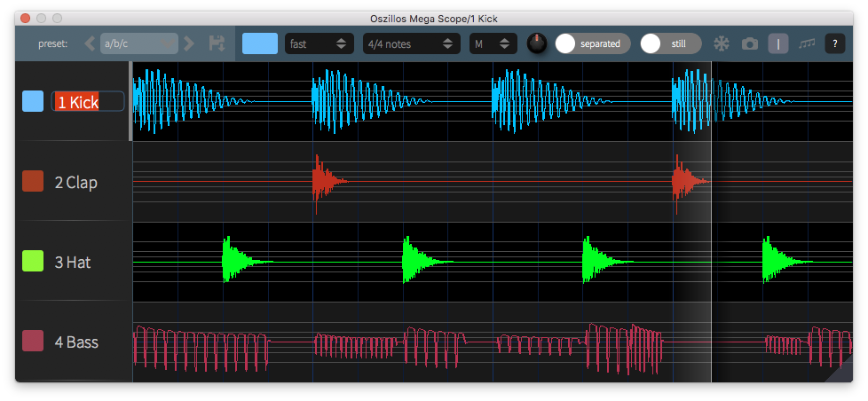Open the 4/4 notes dropdown
This screenshot has height=401, width=868.
click(x=411, y=43)
